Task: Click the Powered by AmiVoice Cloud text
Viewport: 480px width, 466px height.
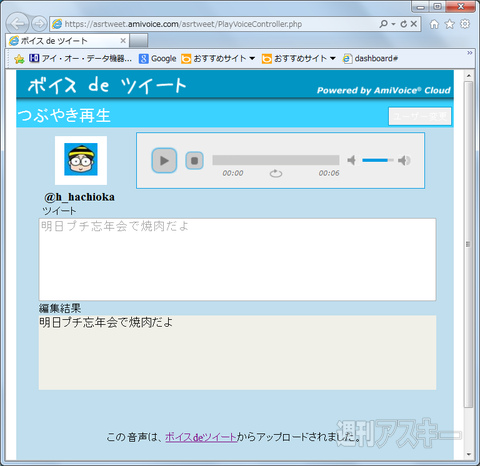Action: tap(384, 90)
